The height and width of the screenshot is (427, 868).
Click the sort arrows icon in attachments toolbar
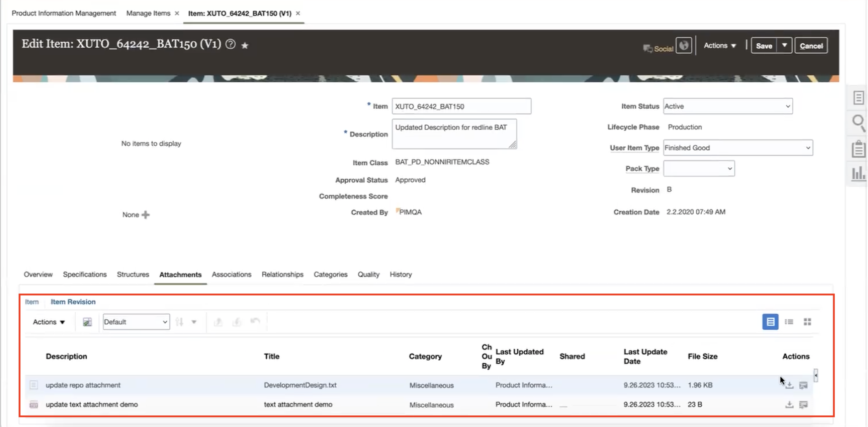point(179,322)
